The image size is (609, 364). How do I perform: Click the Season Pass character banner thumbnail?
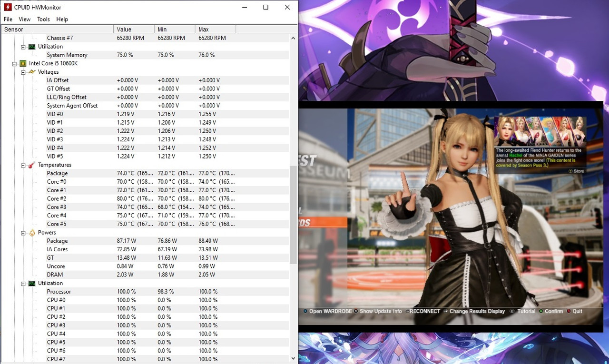(x=540, y=132)
